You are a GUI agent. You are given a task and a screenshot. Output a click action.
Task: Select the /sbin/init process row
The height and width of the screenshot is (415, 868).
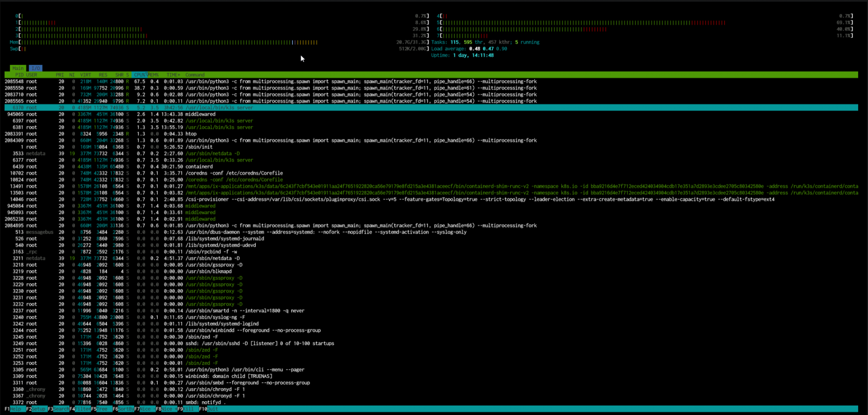(431, 147)
